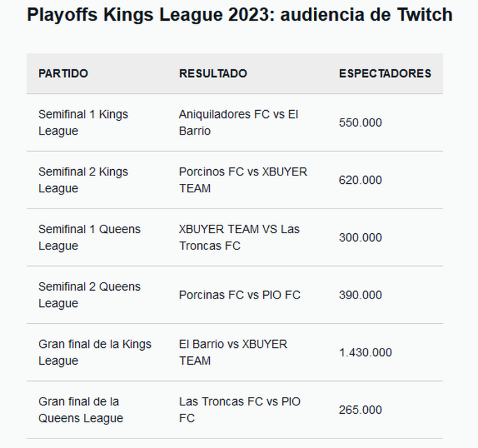
Task: Click the page title about Twitch audience
Action: tap(240, 15)
